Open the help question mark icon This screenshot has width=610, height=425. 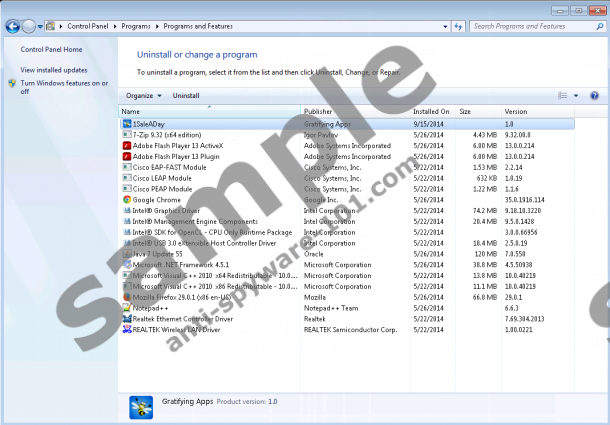click(x=594, y=95)
